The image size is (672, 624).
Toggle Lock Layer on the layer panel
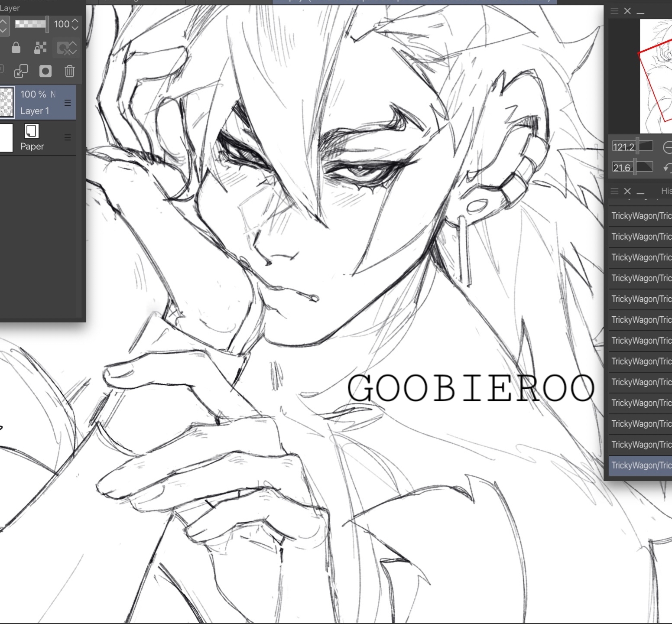pyautogui.click(x=16, y=47)
